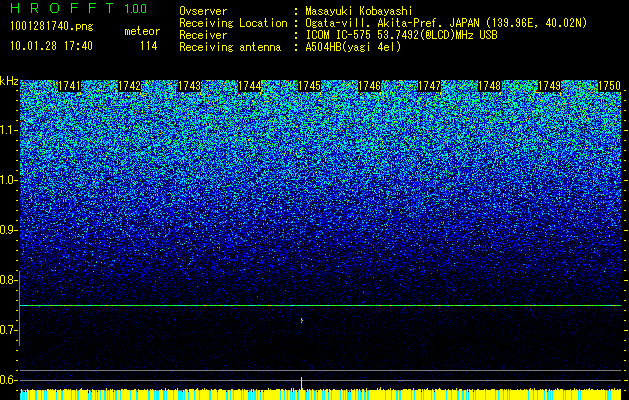Select the A504HB(yagi 4el) antenna text
Image resolution: width=629 pixels, height=400 pixels.
[x=353, y=47]
